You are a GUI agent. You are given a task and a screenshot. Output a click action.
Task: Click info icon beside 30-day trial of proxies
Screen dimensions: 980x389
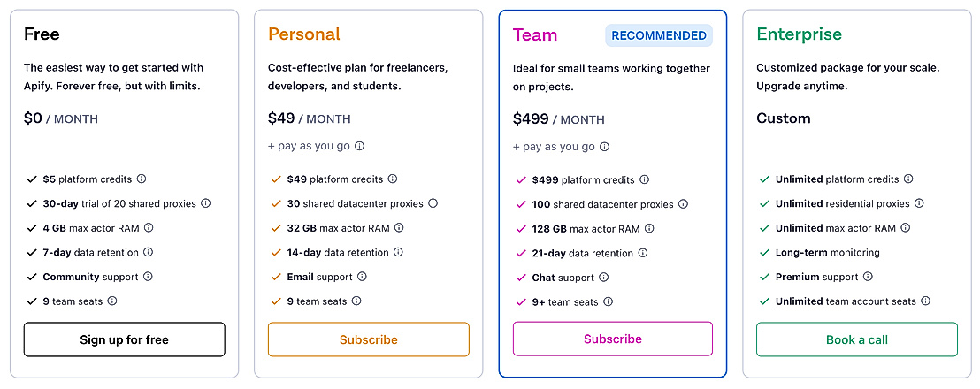tap(206, 203)
